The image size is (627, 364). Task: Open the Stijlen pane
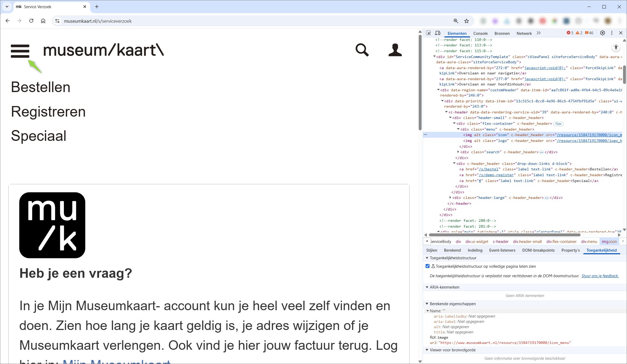[x=431, y=250]
